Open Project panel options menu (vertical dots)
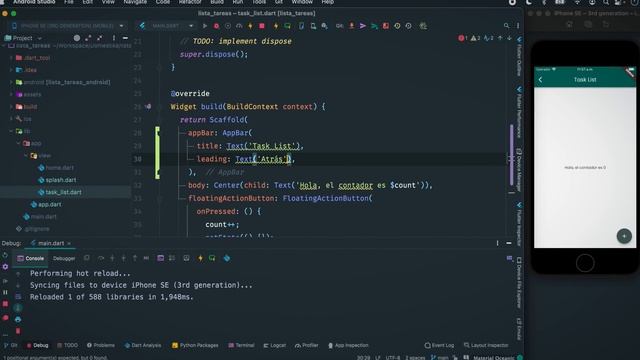The image size is (640, 360). click(113, 38)
